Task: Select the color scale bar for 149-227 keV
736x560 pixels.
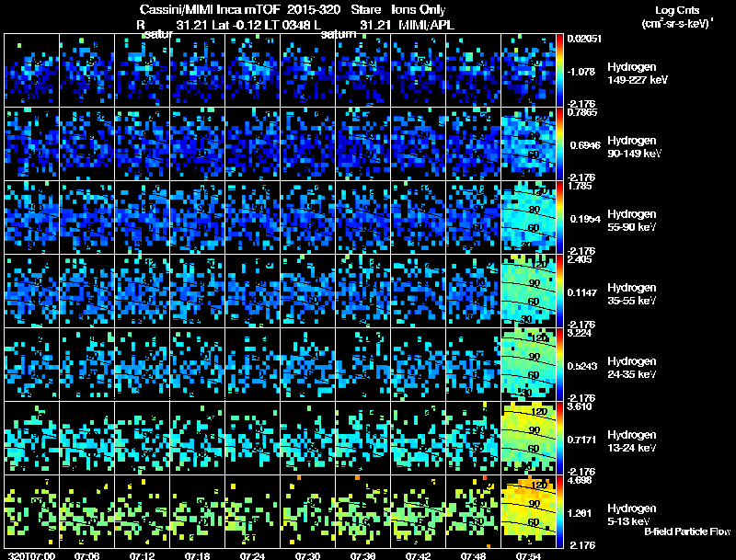Action: [559, 71]
